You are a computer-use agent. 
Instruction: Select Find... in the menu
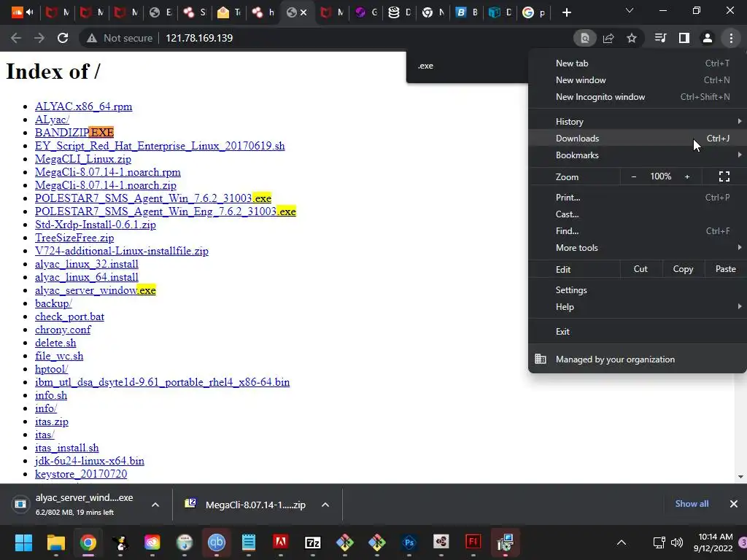coord(638,231)
